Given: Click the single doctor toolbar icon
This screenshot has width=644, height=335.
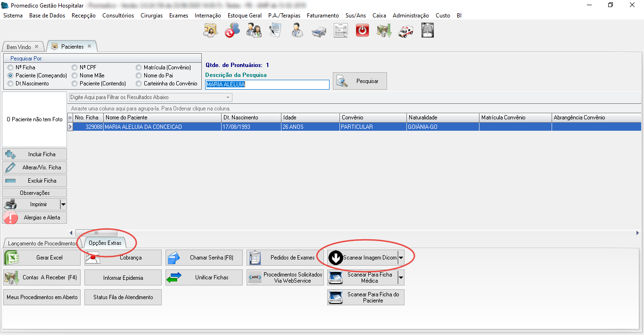Looking at the screenshot, I should point(297,31).
